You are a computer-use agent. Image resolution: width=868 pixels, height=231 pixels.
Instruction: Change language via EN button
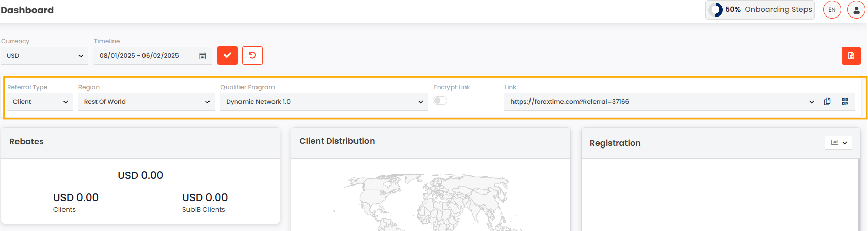coord(832,10)
